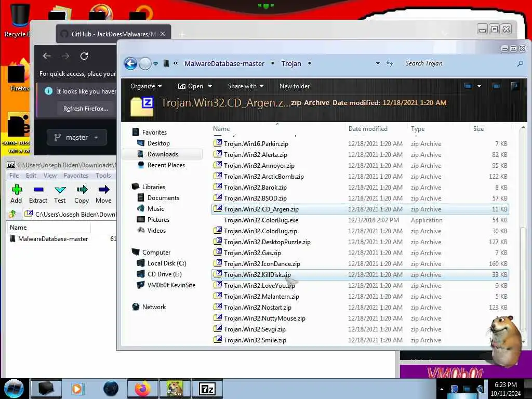Click the New folder button
The image size is (532, 399).
coord(295,86)
